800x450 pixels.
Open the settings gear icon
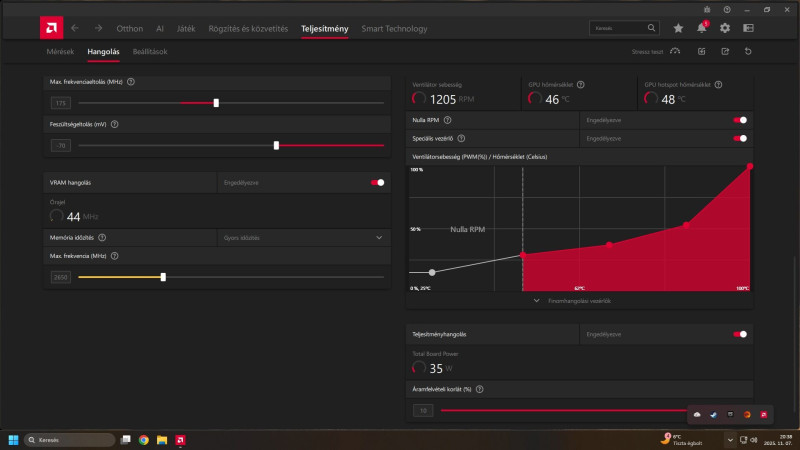point(725,28)
